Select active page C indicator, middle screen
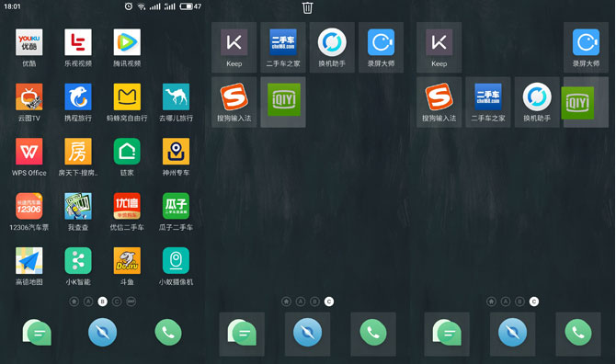Viewport: 616px width, 364px height. pos(329,301)
